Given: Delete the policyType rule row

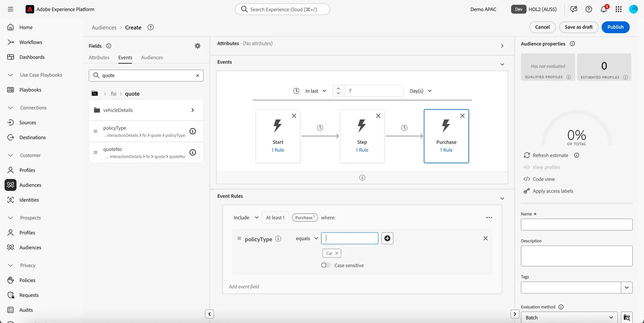Looking at the screenshot, I should [485, 238].
